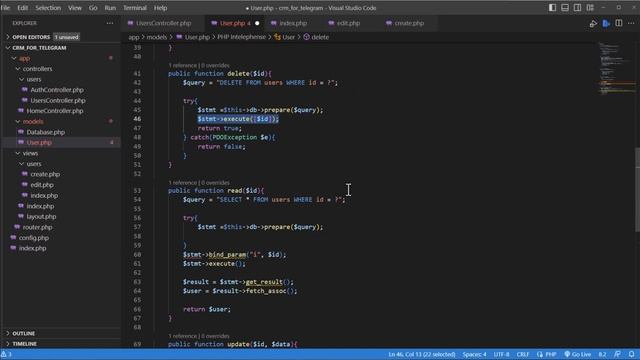The width and height of the screenshot is (640, 360).
Task: Open the Go menu
Action: pyautogui.click(x=93, y=8)
